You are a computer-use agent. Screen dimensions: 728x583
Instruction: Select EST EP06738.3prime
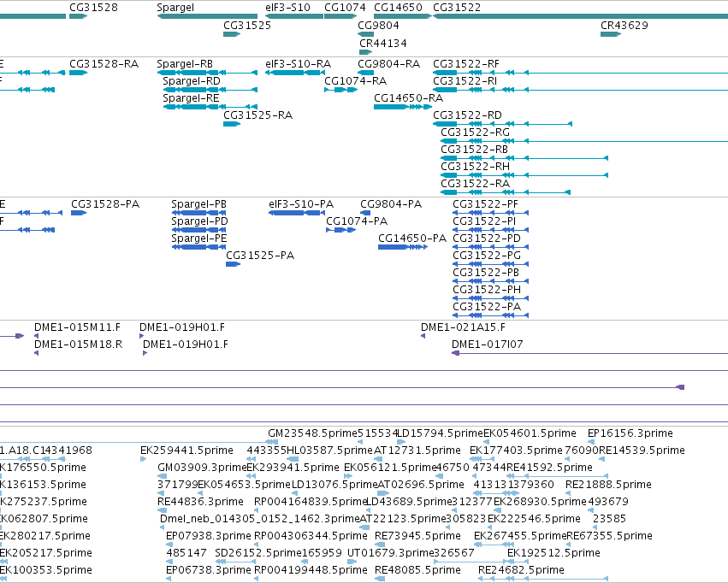coord(169,579)
